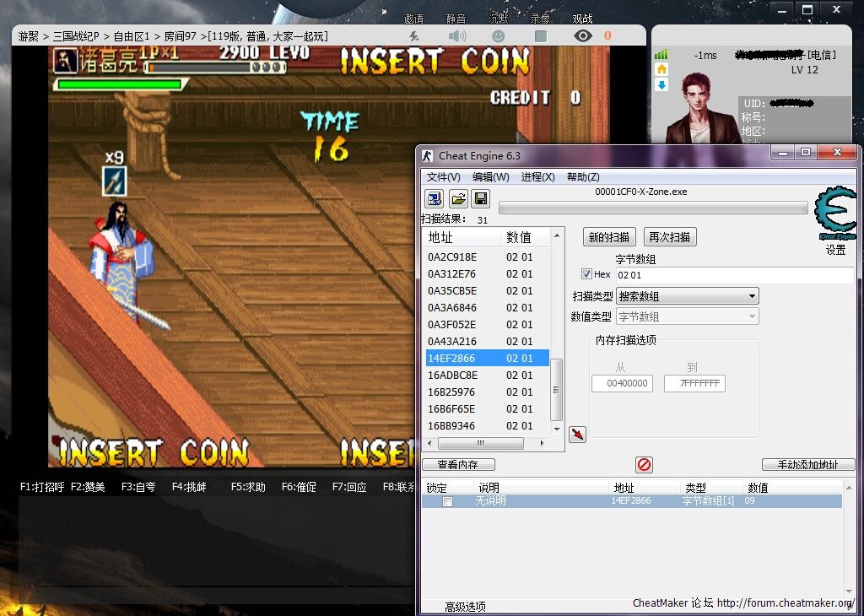Viewport: 864px width, 616px height.
Task: Click the red clear address list icon
Action: click(644, 465)
